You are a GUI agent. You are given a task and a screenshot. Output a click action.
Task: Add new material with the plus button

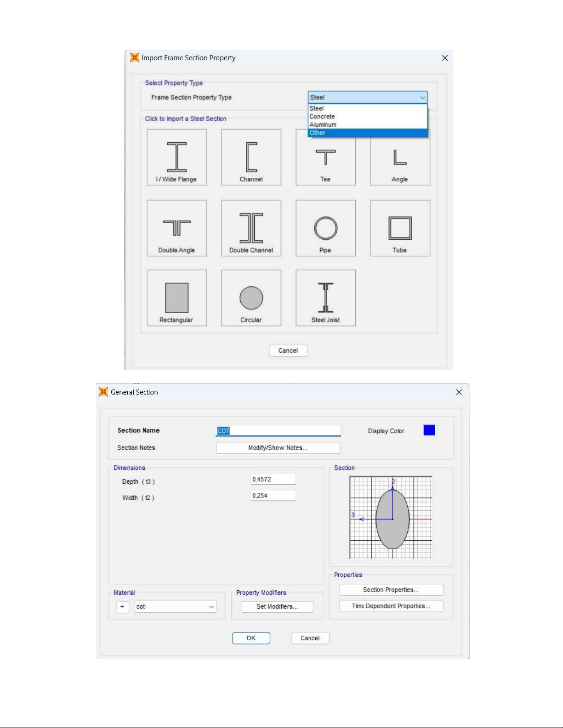(122, 607)
